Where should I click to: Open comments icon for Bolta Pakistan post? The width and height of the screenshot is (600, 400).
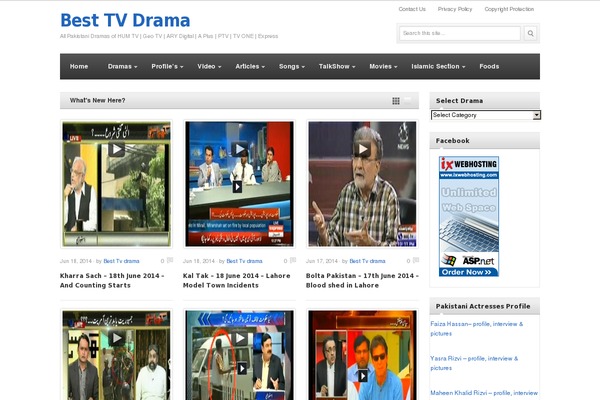pyautogui.click(x=416, y=261)
